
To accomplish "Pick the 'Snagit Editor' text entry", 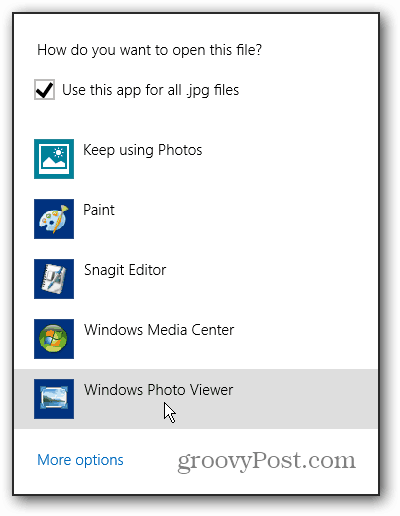I will 125,270.
